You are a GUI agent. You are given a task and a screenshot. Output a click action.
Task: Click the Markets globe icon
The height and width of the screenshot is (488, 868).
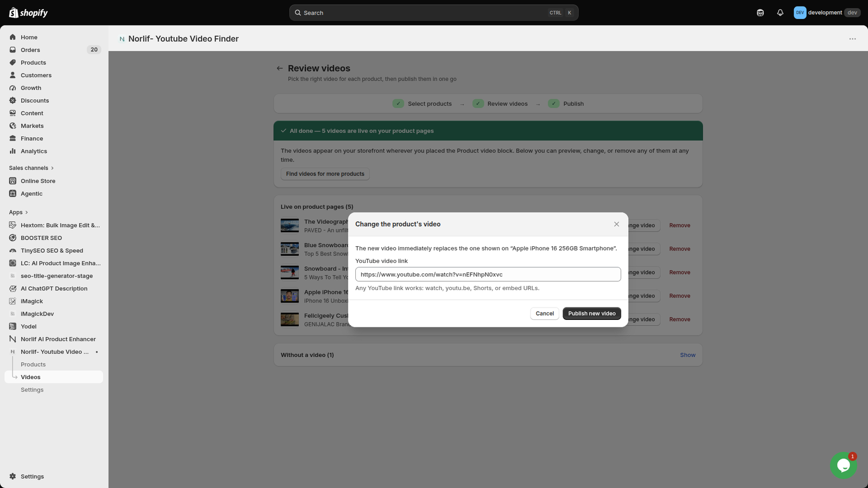coord(13,126)
